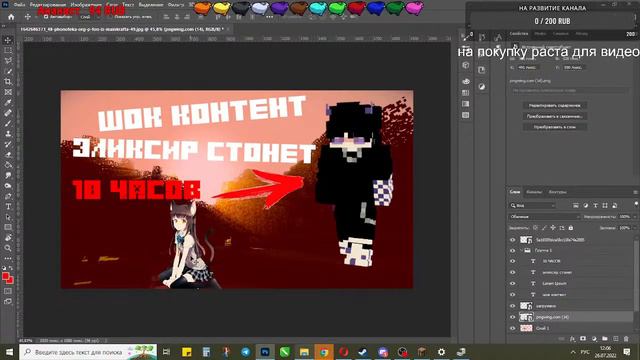Select the Move tool in the toolbar
The height and width of the screenshot is (360, 640).
coord(8,40)
